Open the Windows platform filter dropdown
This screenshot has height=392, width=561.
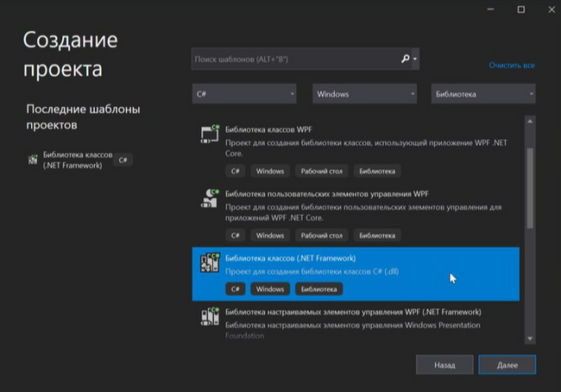tap(364, 93)
